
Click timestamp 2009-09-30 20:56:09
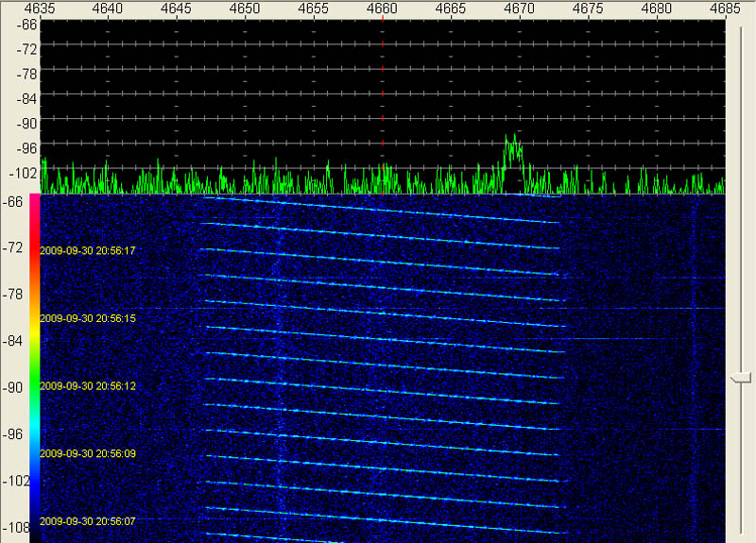tap(88, 453)
